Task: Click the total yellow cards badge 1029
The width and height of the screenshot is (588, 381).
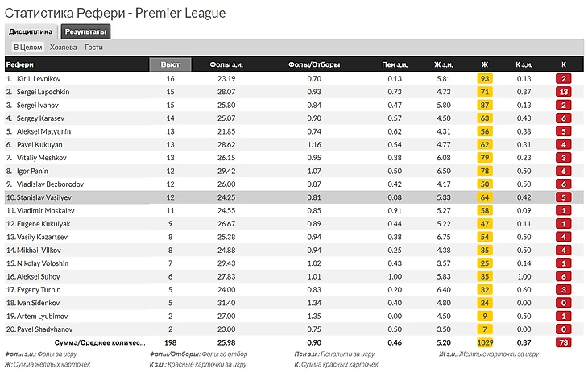Action: coord(484,342)
